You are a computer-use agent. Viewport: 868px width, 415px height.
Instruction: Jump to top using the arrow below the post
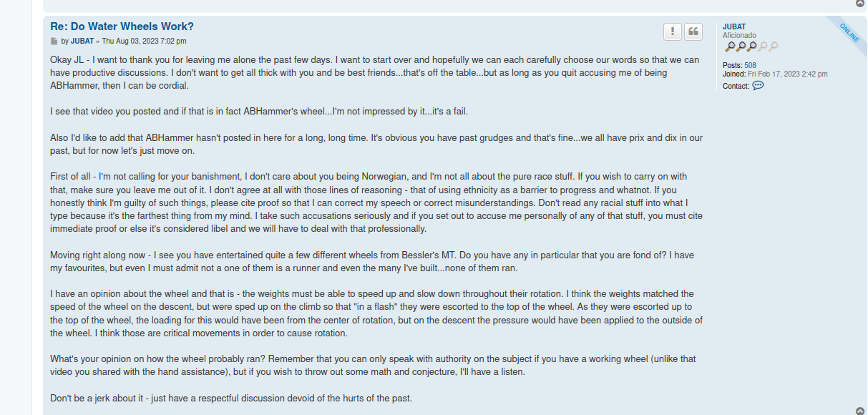point(860,411)
